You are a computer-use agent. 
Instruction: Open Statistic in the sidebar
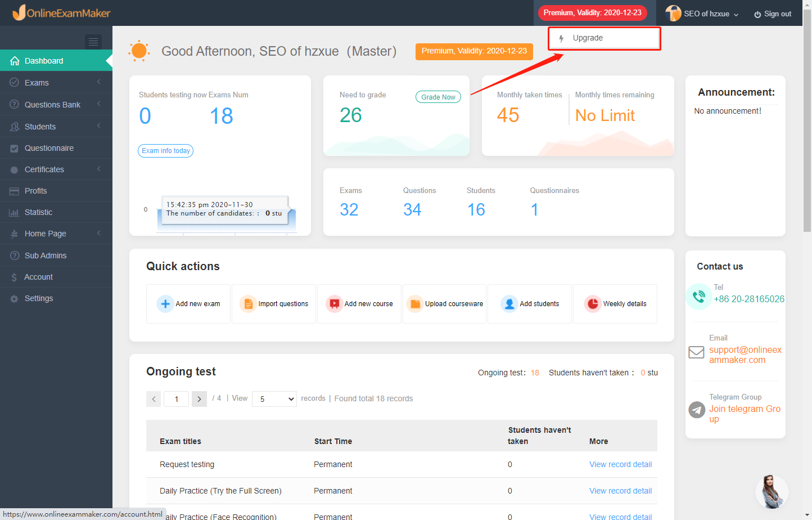coord(56,212)
